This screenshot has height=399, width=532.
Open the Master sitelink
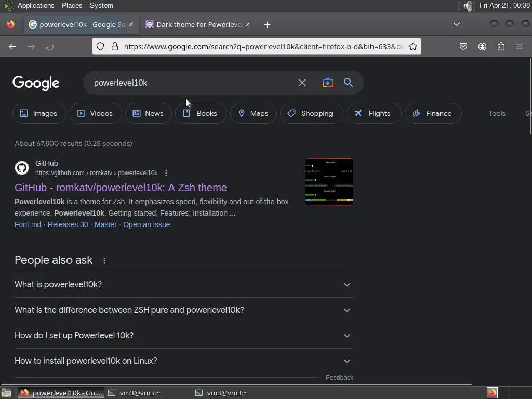[105, 224]
